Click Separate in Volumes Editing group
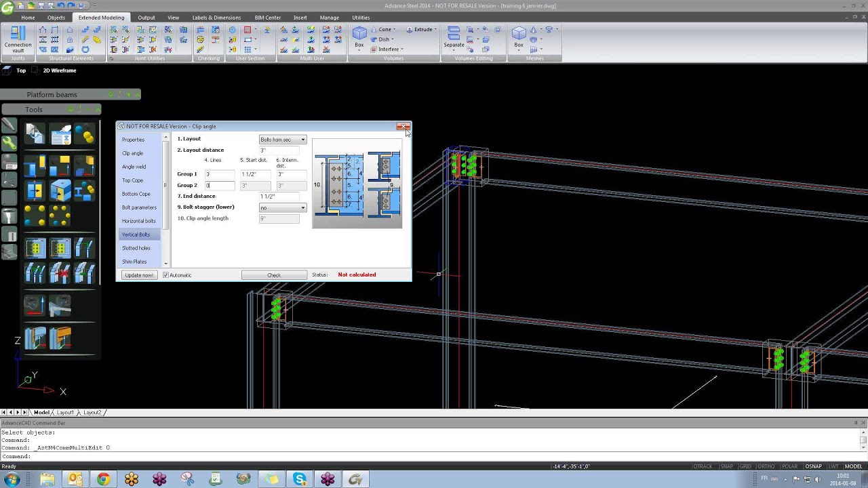 pos(454,37)
